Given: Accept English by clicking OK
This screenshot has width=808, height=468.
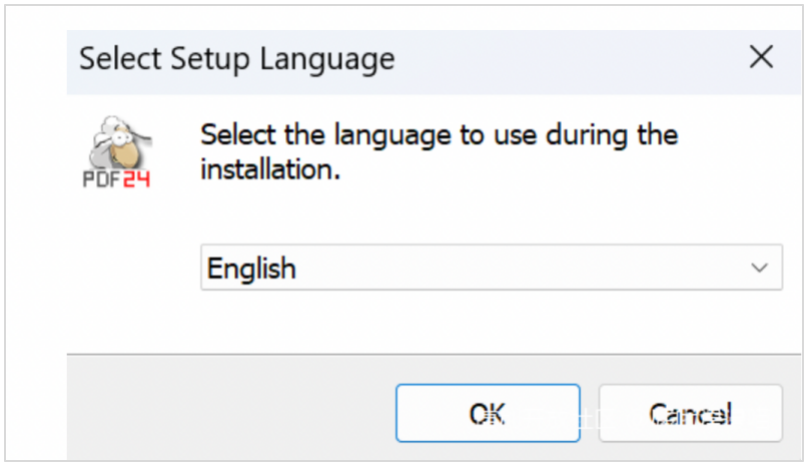Looking at the screenshot, I should click(x=487, y=413).
